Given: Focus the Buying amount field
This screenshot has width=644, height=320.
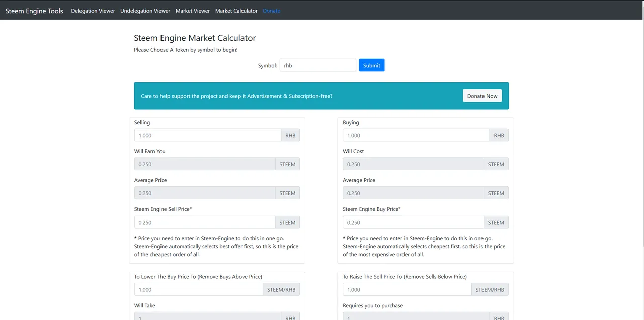Looking at the screenshot, I should tap(416, 135).
